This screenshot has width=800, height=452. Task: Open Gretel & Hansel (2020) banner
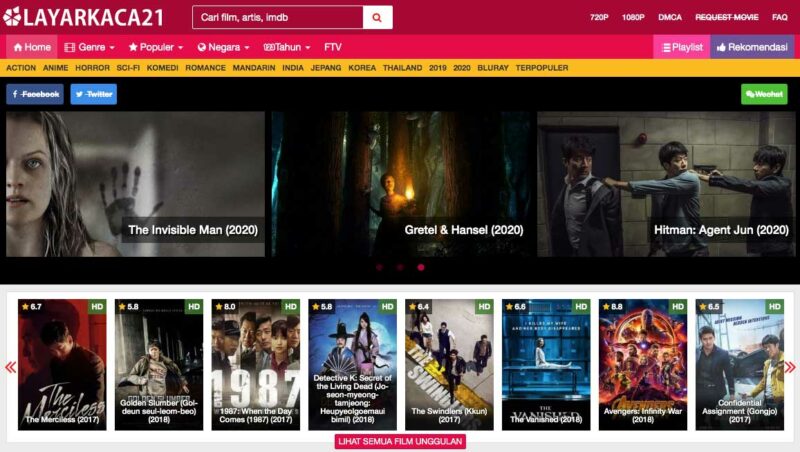point(401,184)
